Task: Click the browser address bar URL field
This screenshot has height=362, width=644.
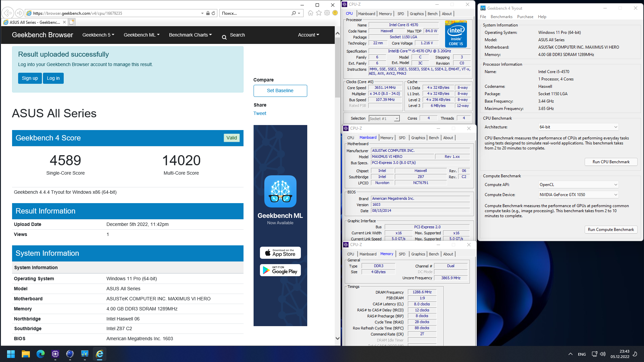Action: pyautogui.click(x=116, y=13)
